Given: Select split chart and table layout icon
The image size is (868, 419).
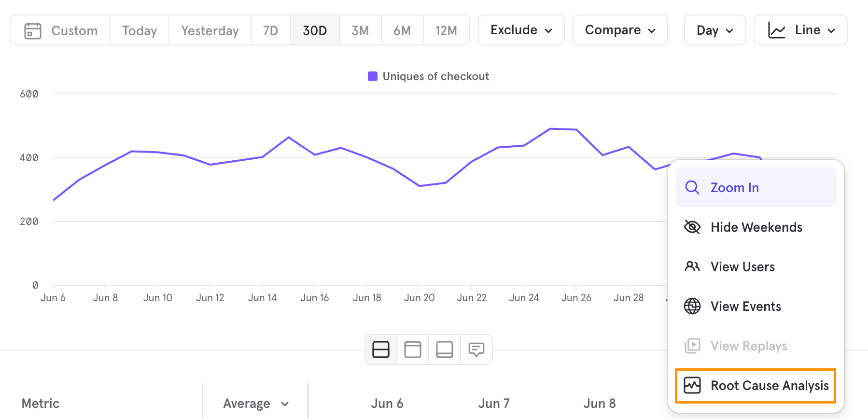Looking at the screenshot, I should 381,349.
